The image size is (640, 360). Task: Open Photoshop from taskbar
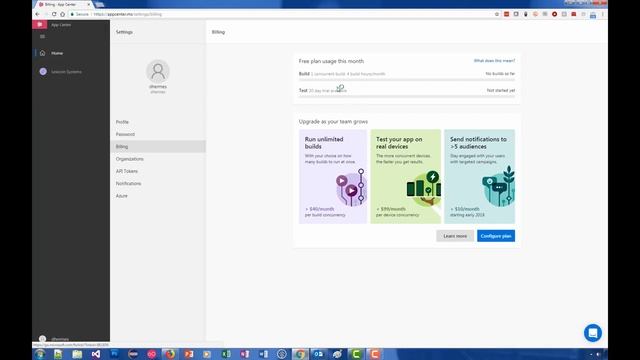114,354
